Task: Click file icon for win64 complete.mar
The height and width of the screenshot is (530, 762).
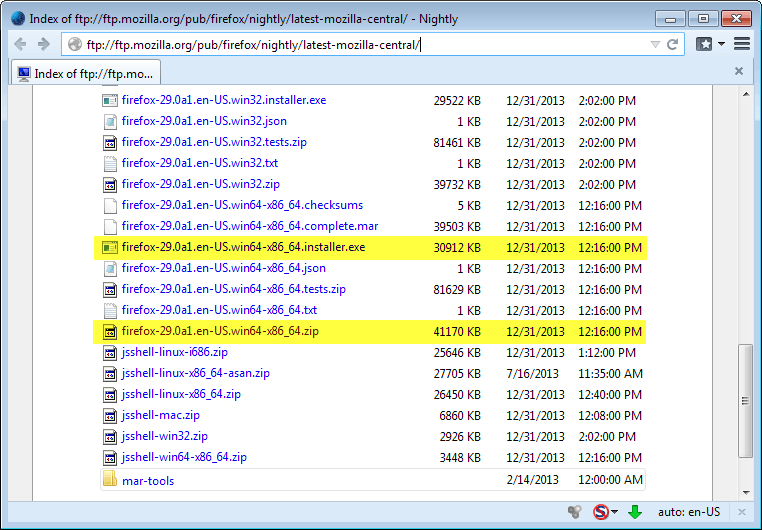Action: click(110, 226)
